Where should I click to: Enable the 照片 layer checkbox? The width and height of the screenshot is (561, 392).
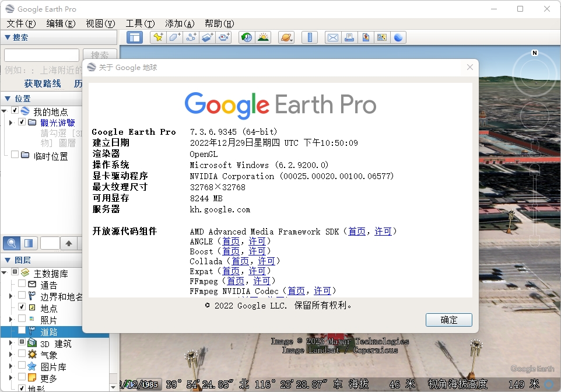tap(22, 319)
